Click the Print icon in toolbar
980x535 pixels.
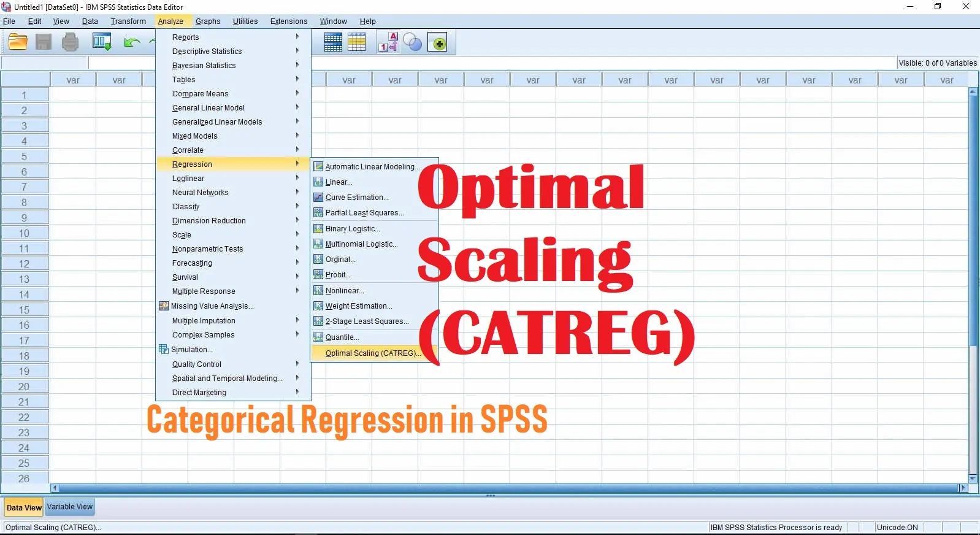click(70, 42)
